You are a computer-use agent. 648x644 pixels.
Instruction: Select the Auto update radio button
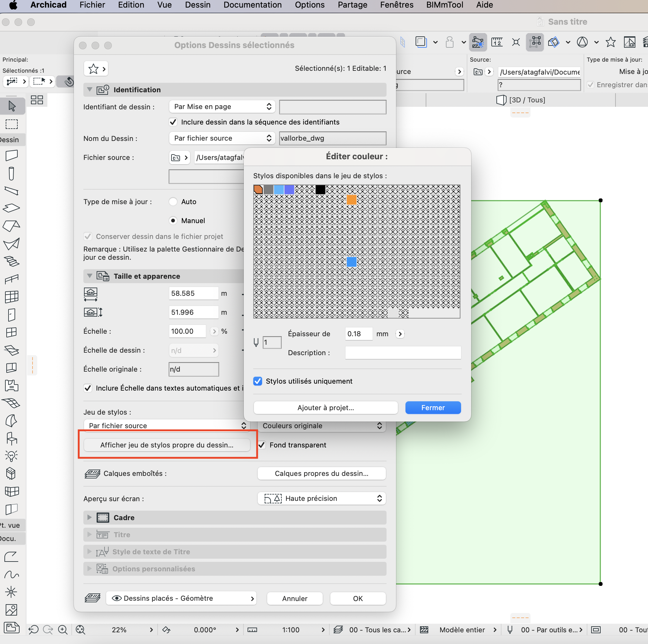coord(173,201)
